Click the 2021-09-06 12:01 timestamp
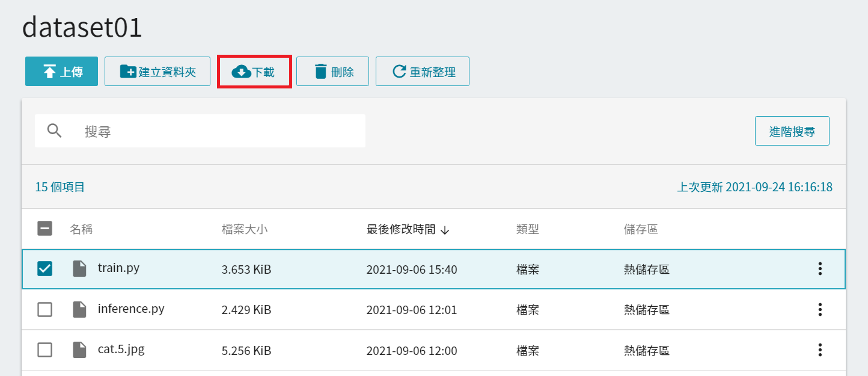This screenshot has width=868, height=376. (x=412, y=310)
